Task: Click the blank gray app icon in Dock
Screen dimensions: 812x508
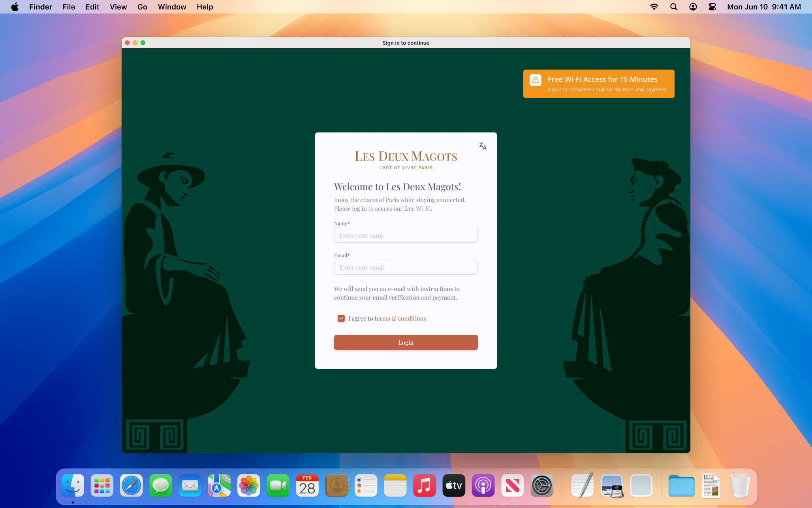Action: pos(641,485)
